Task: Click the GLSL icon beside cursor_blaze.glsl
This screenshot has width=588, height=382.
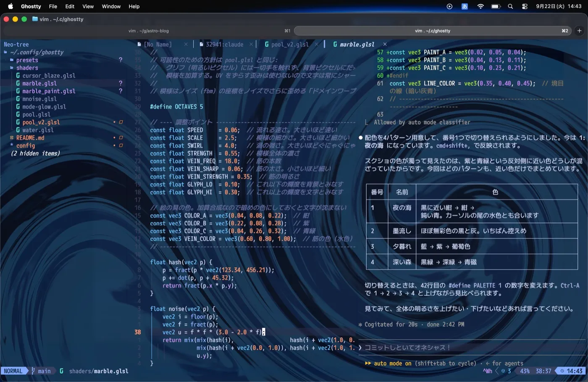Action: tap(18, 76)
